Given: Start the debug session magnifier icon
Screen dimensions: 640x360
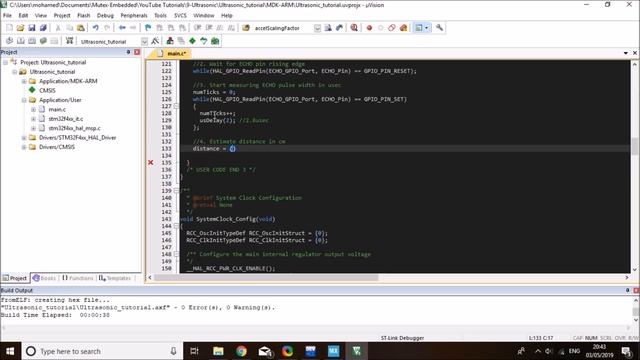Looking at the screenshot, I should pos(354,28).
